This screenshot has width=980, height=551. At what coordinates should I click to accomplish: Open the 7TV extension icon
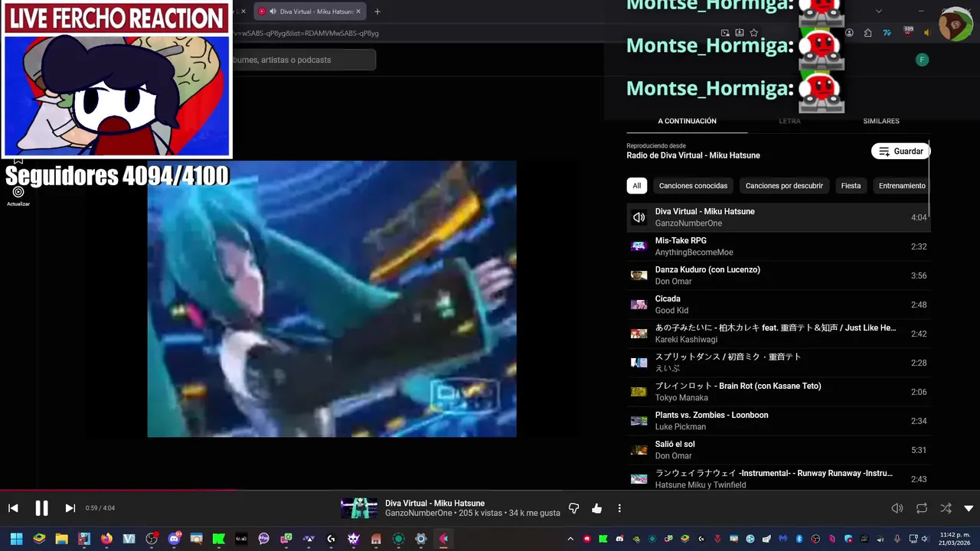(887, 33)
